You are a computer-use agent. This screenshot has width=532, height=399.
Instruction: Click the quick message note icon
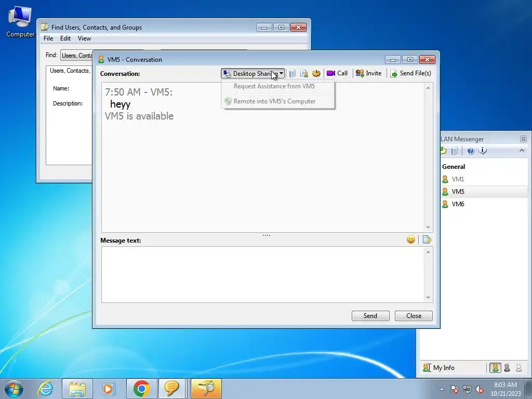click(x=427, y=240)
